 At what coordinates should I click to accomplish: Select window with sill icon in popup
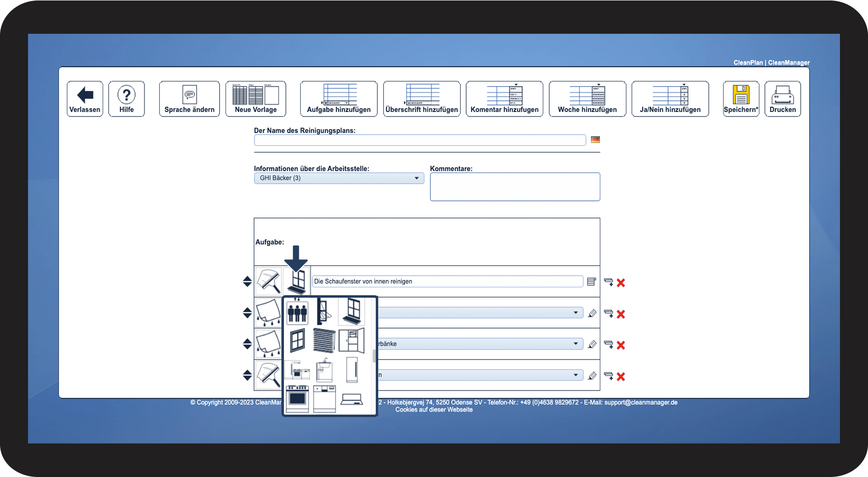pyautogui.click(x=352, y=312)
